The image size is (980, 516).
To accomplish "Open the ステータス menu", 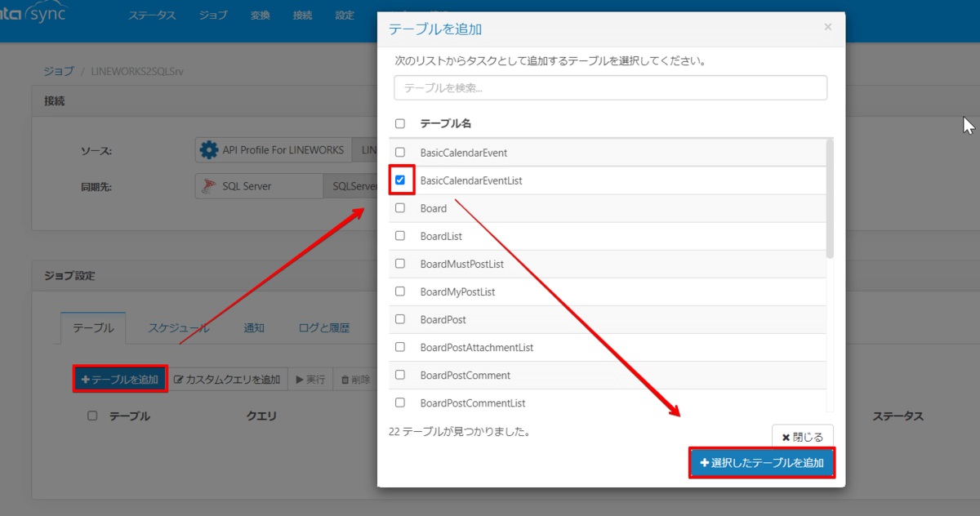I will click(152, 16).
